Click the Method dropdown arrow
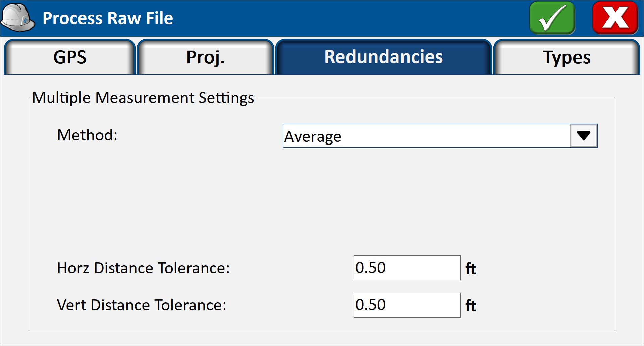This screenshot has height=346, width=644. point(584,136)
